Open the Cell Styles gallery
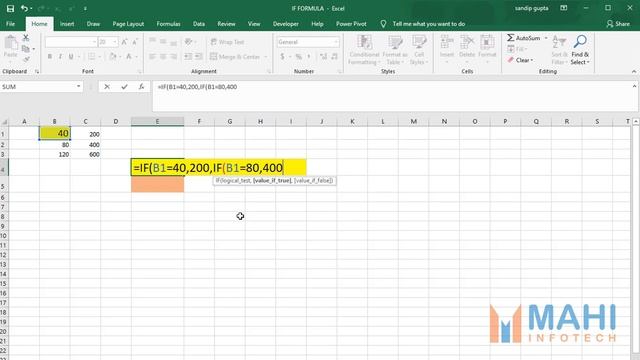This screenshot has height=360, width=640. click(419, 50)
